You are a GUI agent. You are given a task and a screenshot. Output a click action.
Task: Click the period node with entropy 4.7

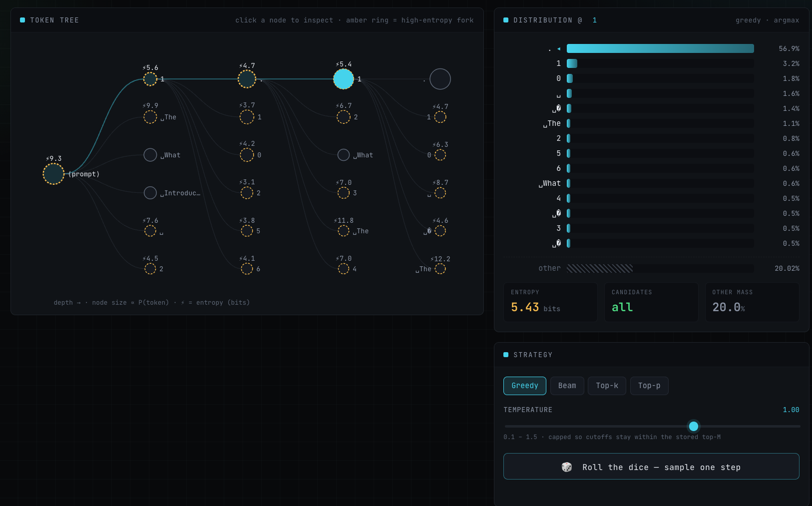(247, 79)
